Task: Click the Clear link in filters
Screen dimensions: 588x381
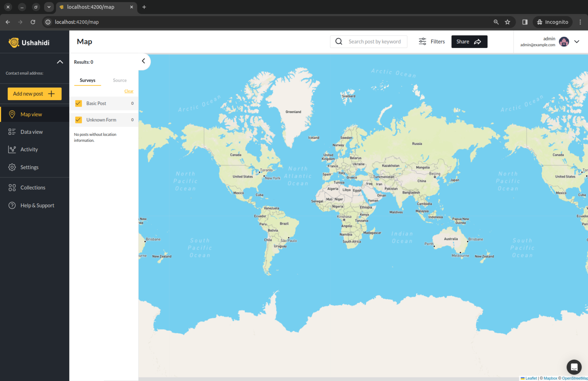Action: coord(129,91)
